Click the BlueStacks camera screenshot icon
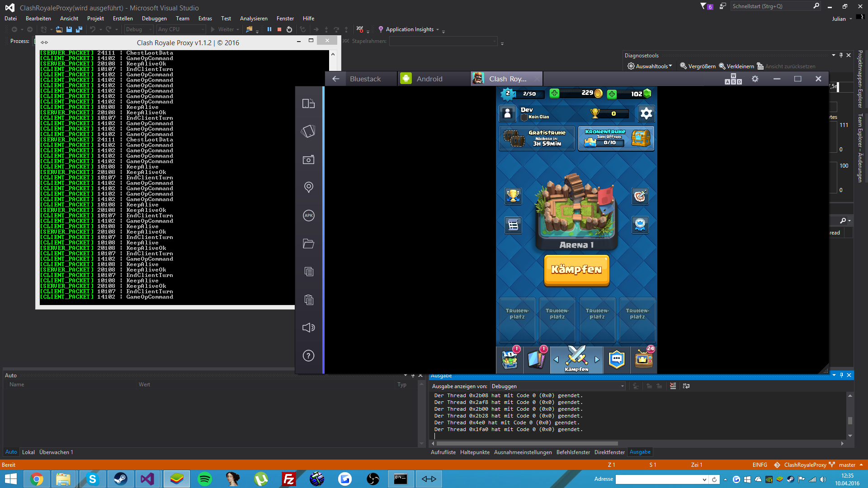 308,160
